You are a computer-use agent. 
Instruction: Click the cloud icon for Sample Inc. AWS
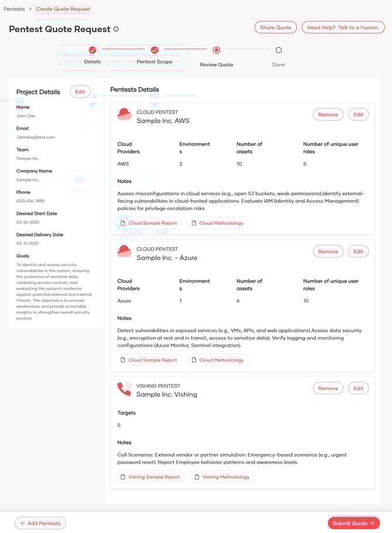(x=124, y=114)
